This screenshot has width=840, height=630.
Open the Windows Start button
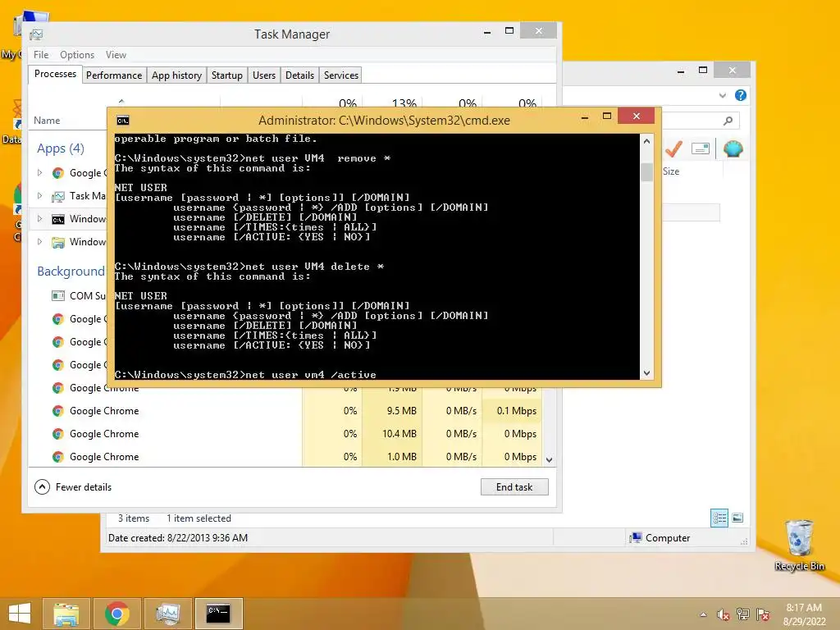point(20,614)
